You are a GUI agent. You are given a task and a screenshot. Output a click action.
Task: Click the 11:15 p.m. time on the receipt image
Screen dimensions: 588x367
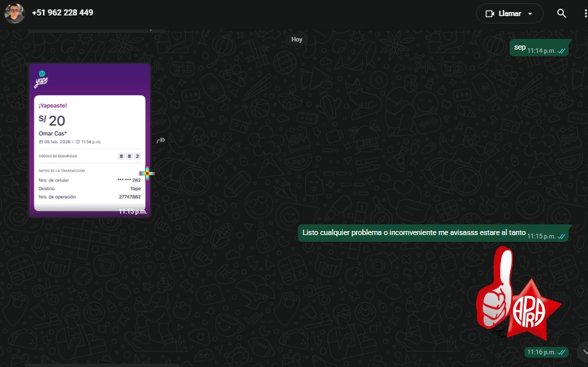[133, 212]
